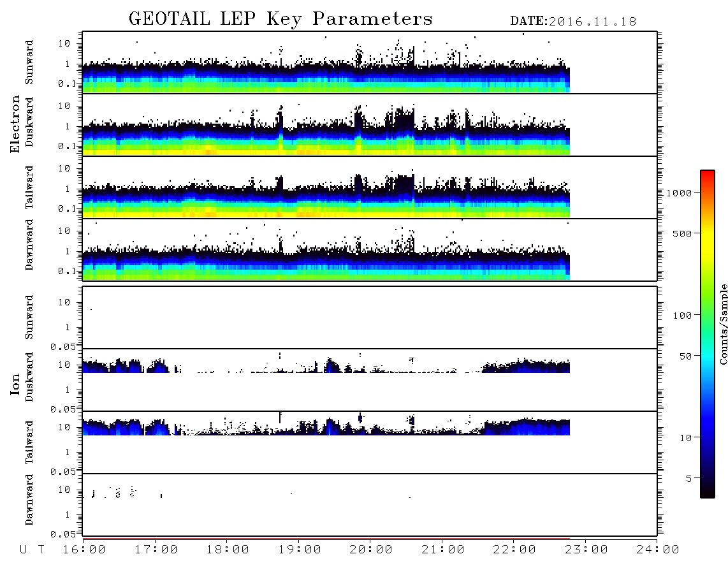The height and width of the screenshot is (561, 728).
Task: Click the Counts/Sample colorbar title
Action: pos(723,324)
